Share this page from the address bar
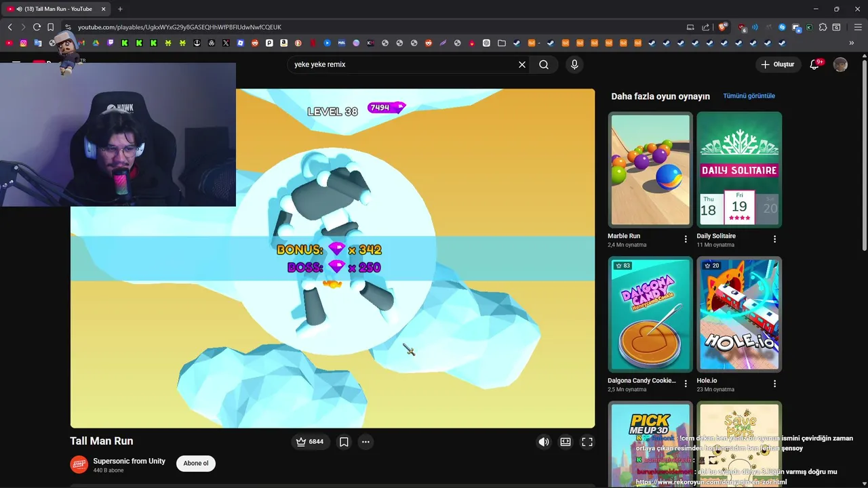868x488 pixels. point(705,27)
